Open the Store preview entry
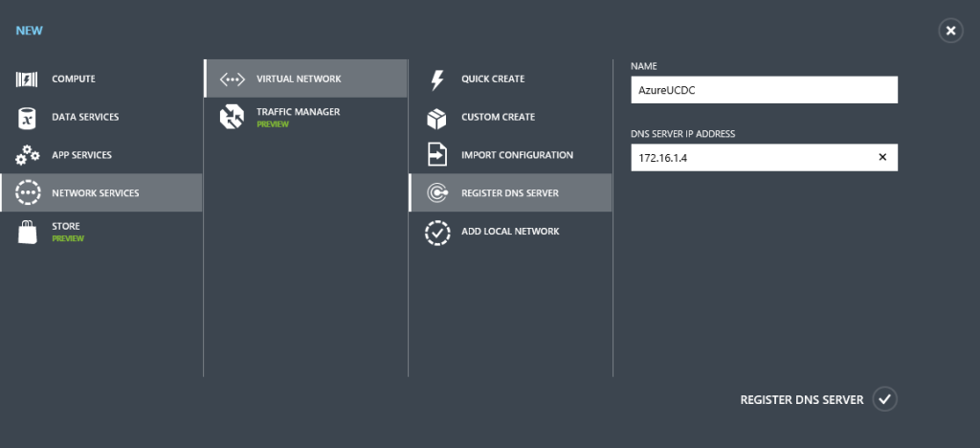This screenshot has width=980, height=448. click(x=101, y=232)
